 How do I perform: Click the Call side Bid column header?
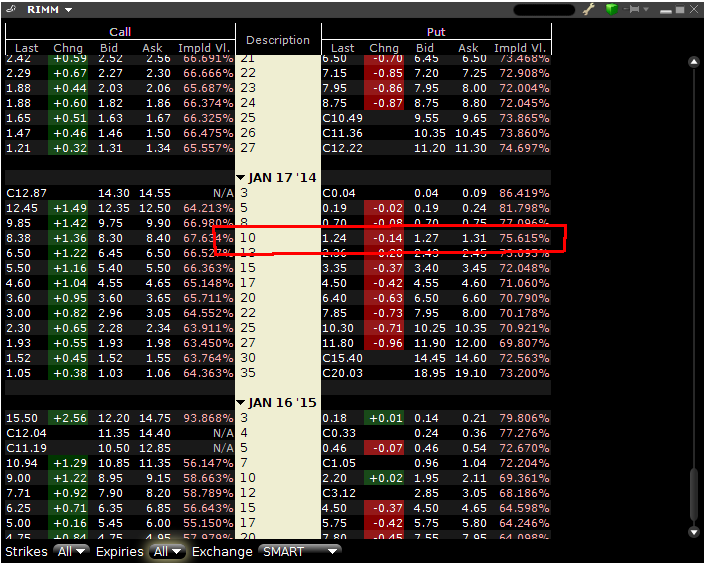point(109,48)
